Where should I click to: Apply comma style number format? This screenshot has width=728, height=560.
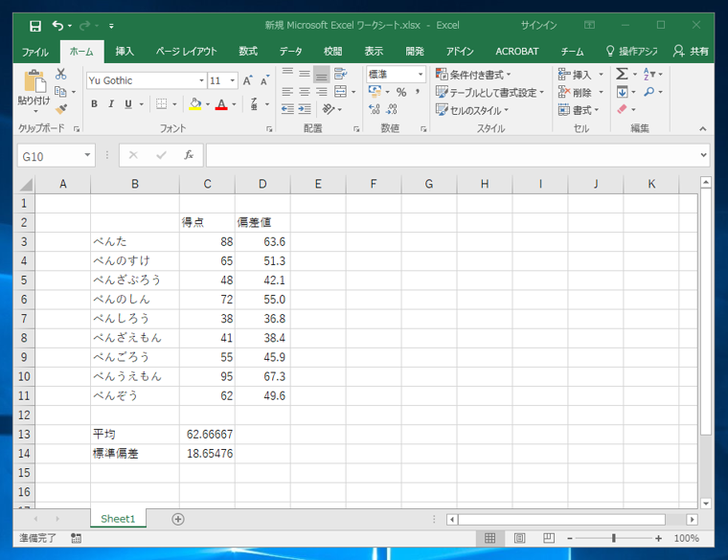point(418,92)
